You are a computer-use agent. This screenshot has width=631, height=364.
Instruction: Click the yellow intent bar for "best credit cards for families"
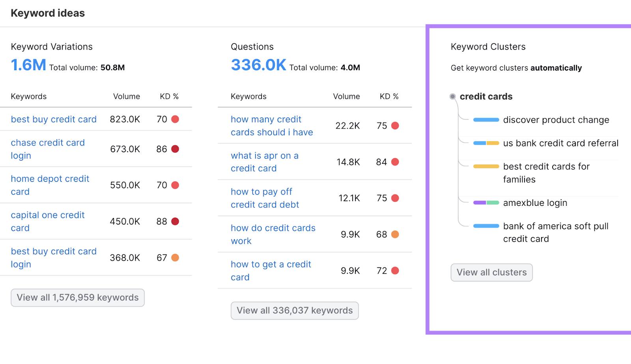point(485,166)
